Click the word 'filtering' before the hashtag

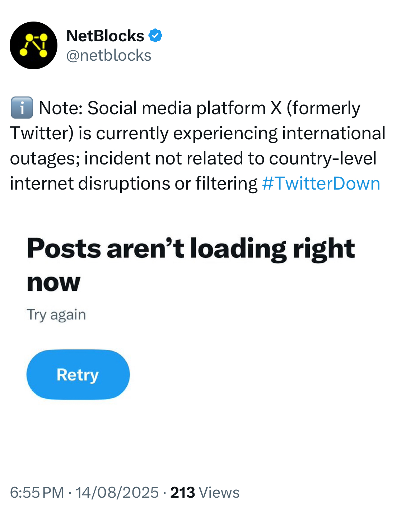click(x=226, y=183)
